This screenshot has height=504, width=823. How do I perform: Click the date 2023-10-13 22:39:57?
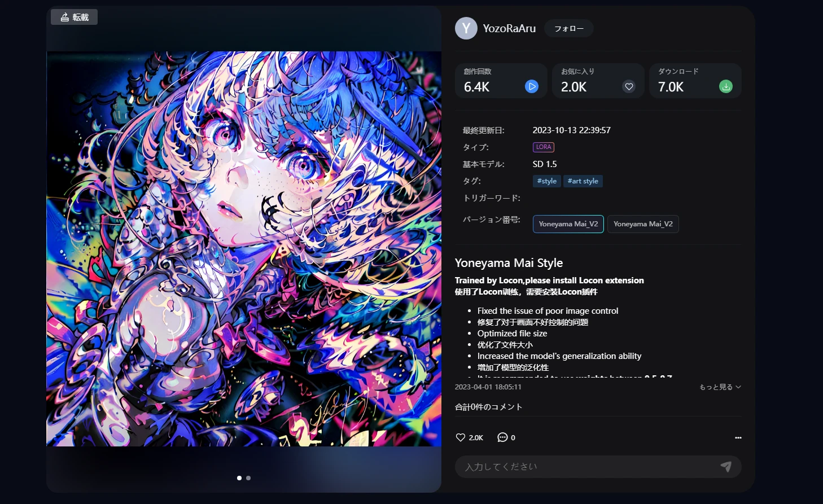coord(572,130)
